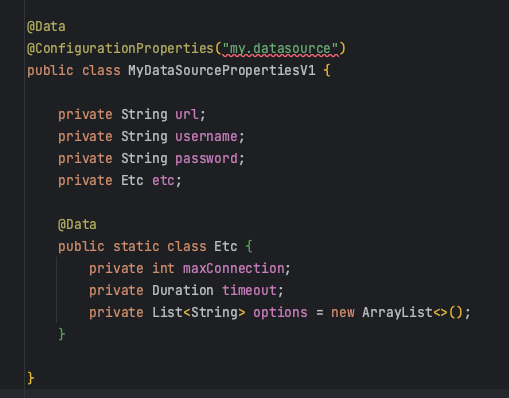
Task: Click the Etc type in the field declaration
Action: pos(132,181)
